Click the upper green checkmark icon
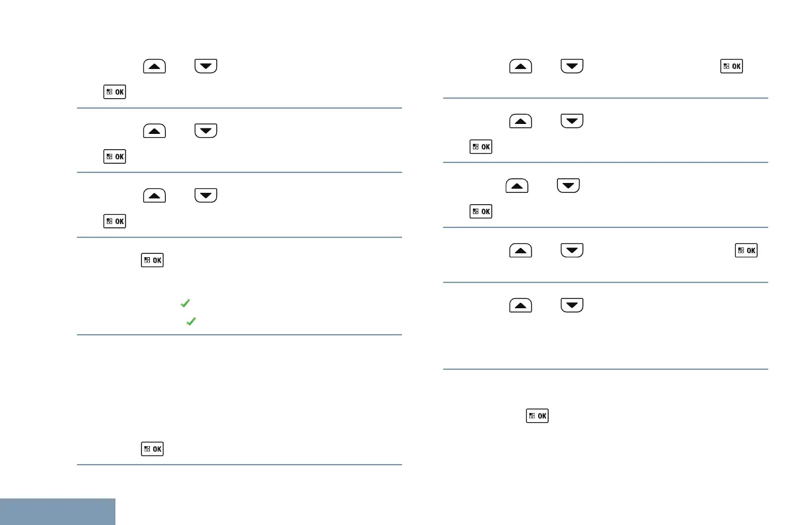Screen dimensions: 812x525 click(x=185, y=303)
